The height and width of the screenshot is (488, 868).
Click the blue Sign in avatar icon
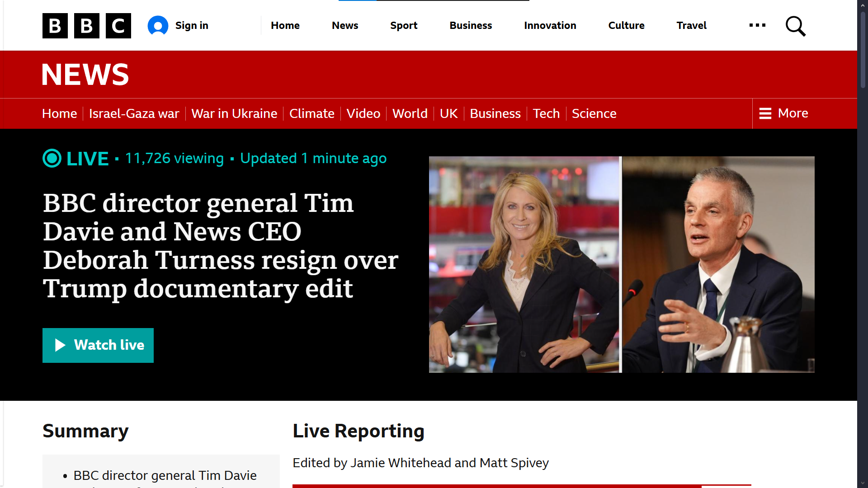(158, 26)
